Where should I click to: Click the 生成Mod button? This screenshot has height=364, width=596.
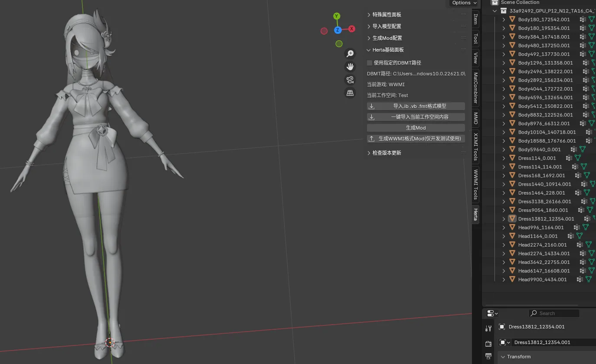(x=416, y=128)
